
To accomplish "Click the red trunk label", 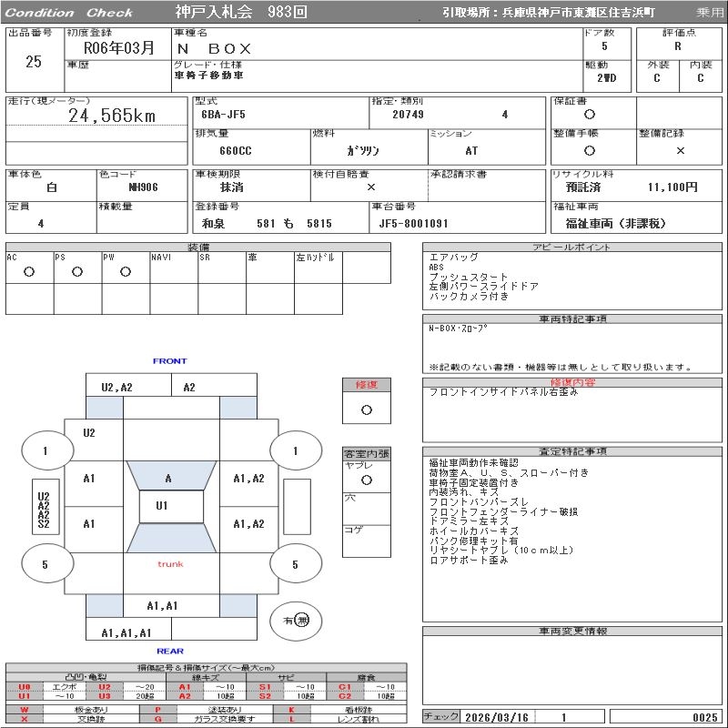I will click(170, 564).
